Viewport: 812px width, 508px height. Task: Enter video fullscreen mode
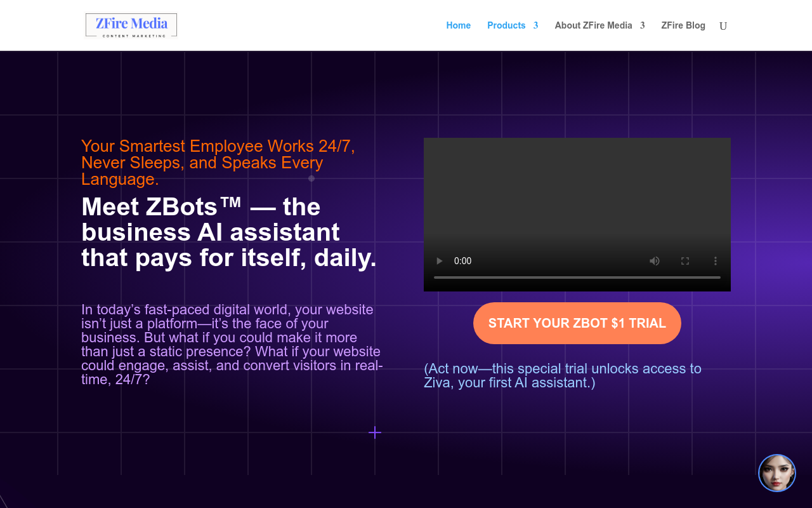(x=685, y=261)
